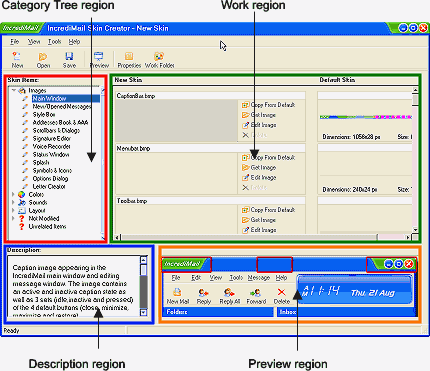Click the Forward icon in preview

tap(255, 292)
